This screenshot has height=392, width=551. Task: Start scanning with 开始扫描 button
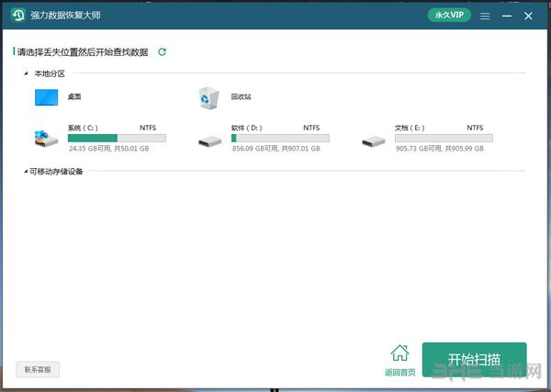coord(475,360)
